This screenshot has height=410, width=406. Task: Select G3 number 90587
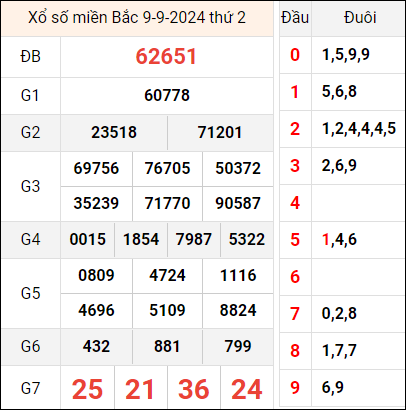click(x=238, y=203)
